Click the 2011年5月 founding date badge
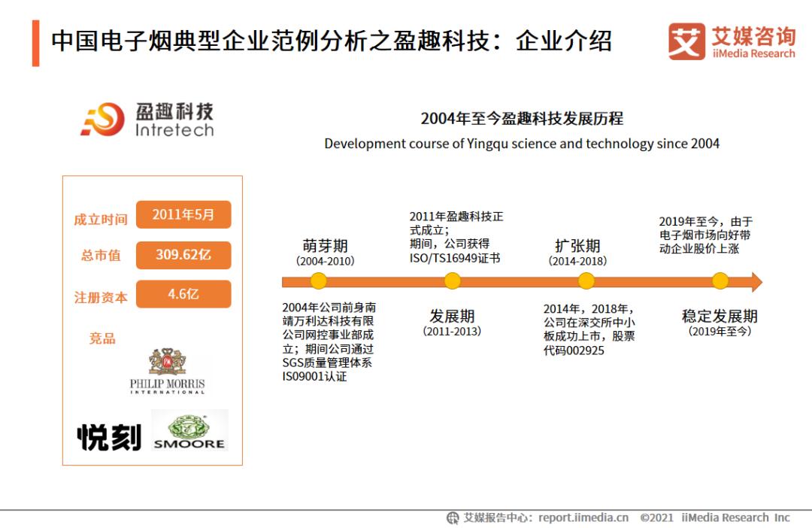 [184, 214]
